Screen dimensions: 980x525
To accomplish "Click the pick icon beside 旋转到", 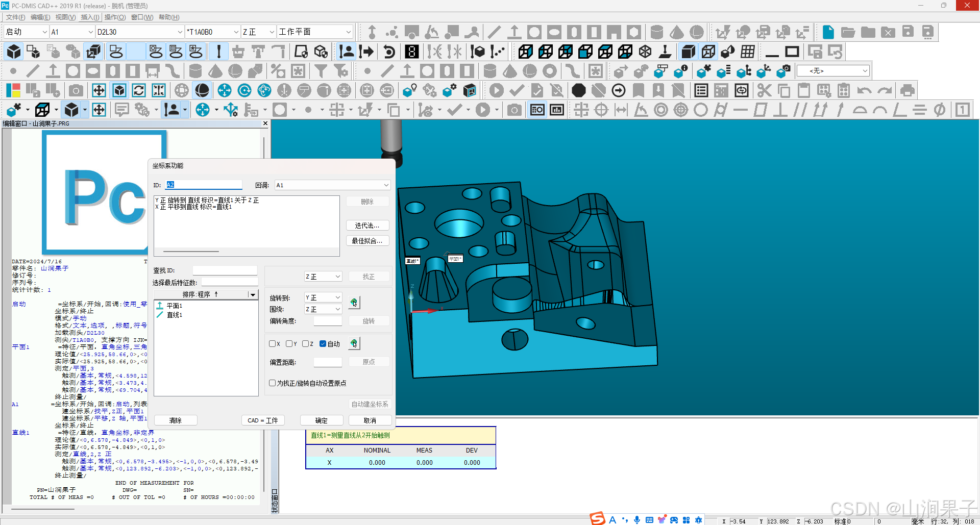I will [x=354, y=303].
